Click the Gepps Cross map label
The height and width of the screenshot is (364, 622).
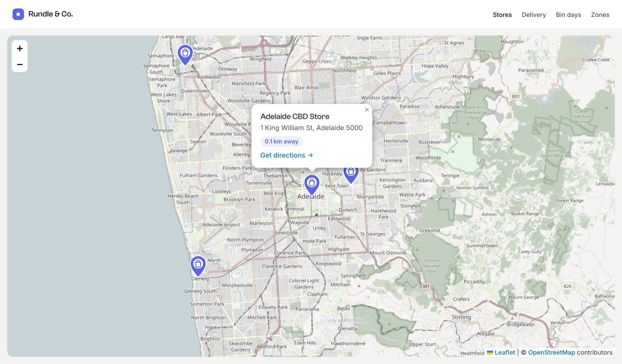tap(317, 61)
